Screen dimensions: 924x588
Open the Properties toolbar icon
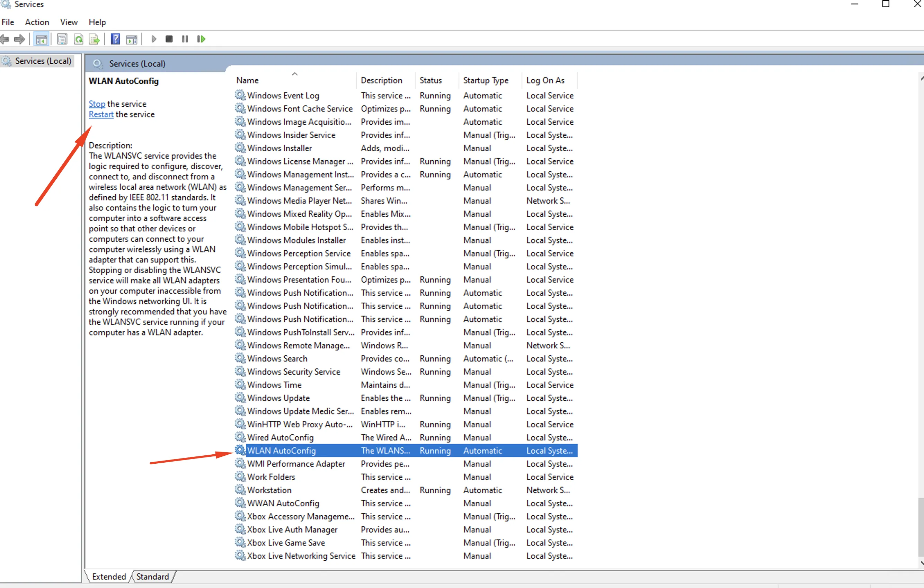point(62,39)
